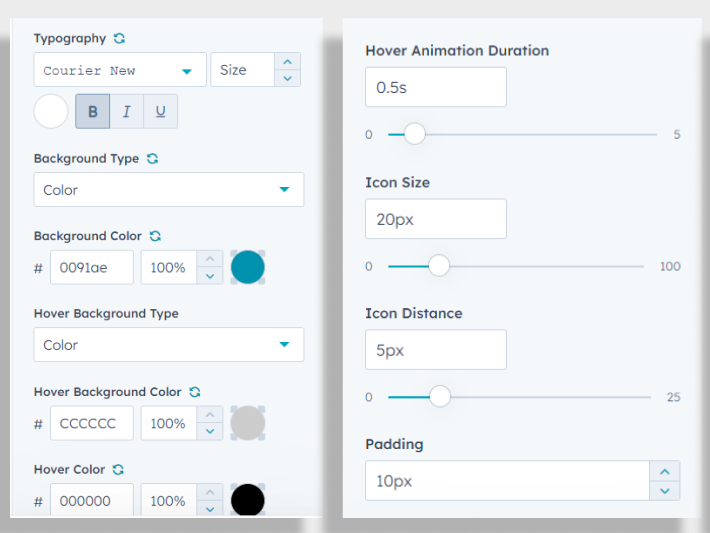Image resolution: width=710 pixels, height=533 pixels.
Task: Click the Hover Background Color 100% opacity field
Action: pos(169,423)
